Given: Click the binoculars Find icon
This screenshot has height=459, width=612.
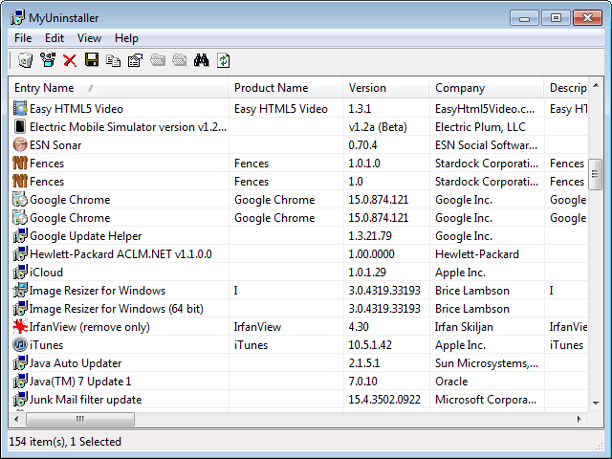Looking at the screenshot, I should pyautogui.click(x=201, y=60).
